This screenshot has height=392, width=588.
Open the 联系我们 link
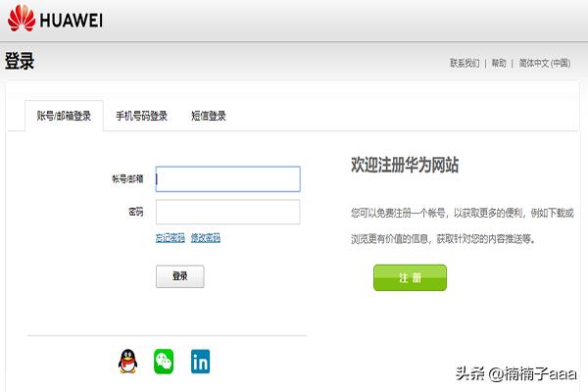tap(465, 64)
